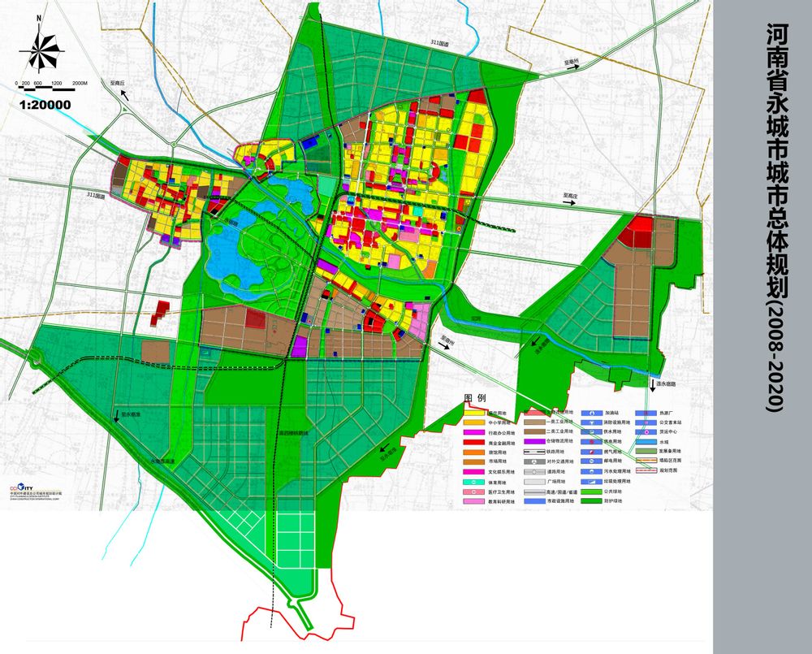Click the gas utility (燃气用地) legend icon

pos(594,452)
